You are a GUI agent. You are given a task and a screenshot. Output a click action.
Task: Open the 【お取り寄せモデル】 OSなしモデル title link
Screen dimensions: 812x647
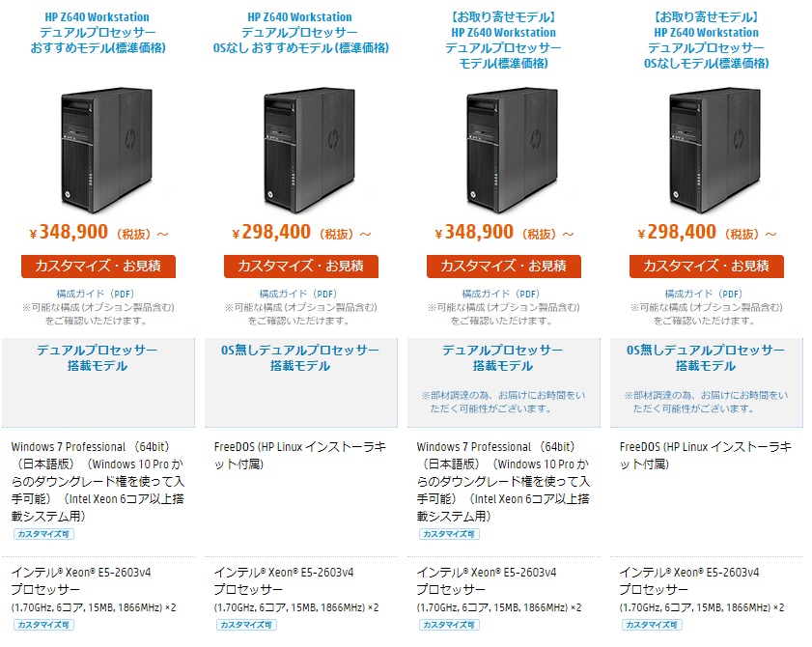(x=707, y=41)
